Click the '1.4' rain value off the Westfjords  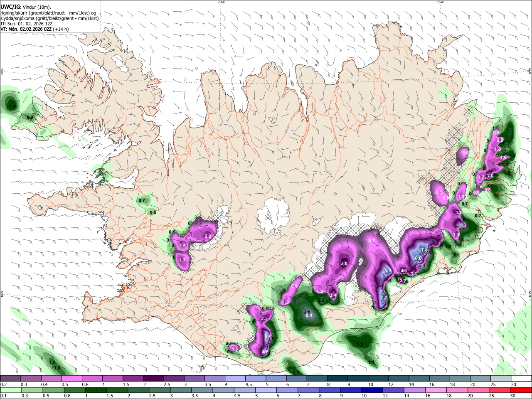tap(12, 106)
